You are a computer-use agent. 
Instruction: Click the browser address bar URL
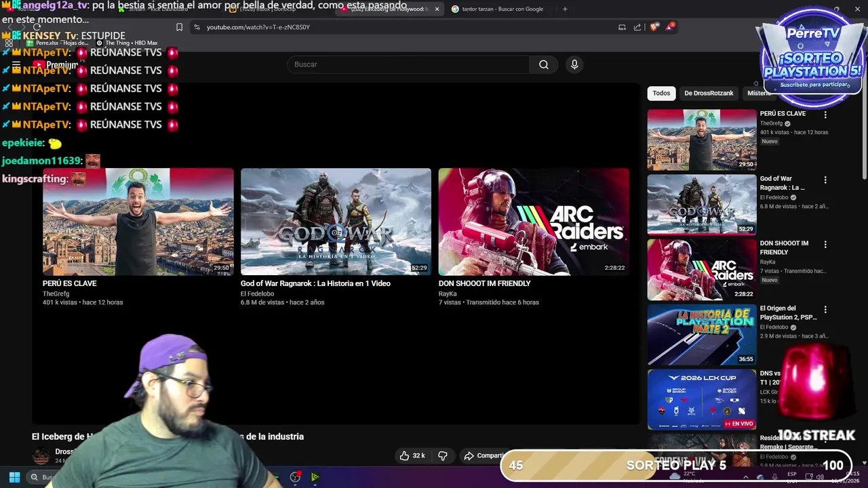[258, 27]
